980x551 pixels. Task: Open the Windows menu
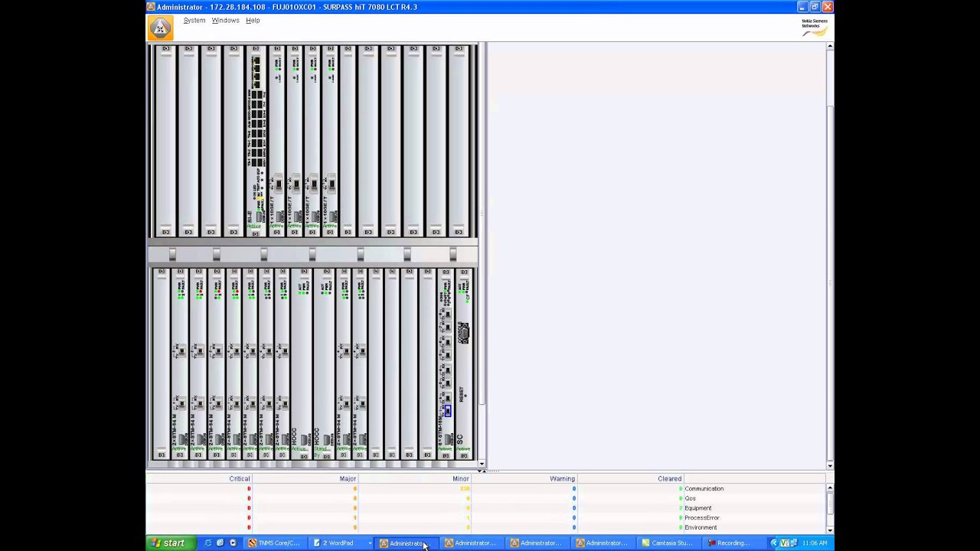click(x=225, y=21)
